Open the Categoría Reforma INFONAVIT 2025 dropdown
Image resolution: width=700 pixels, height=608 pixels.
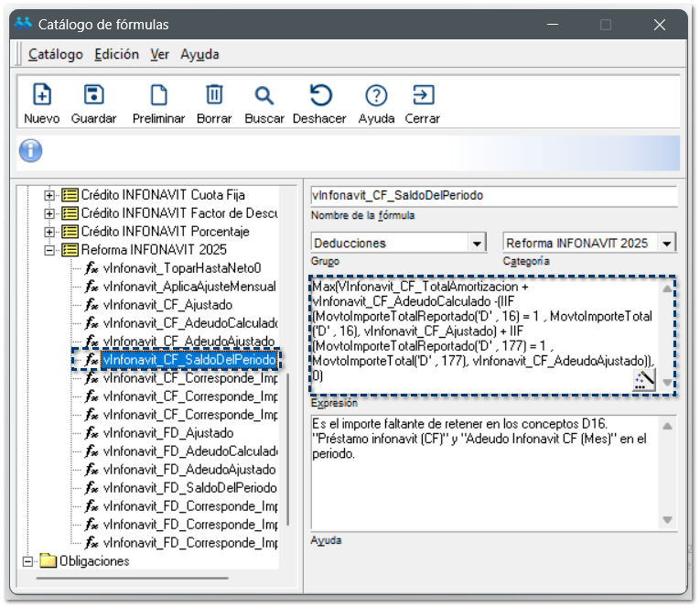(667, 244)
